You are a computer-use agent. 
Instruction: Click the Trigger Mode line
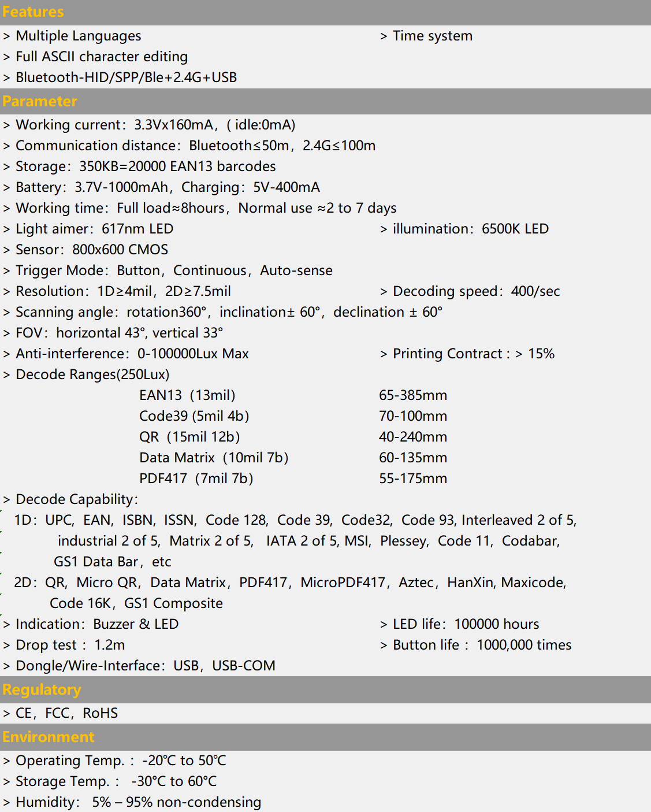[168, 270]
